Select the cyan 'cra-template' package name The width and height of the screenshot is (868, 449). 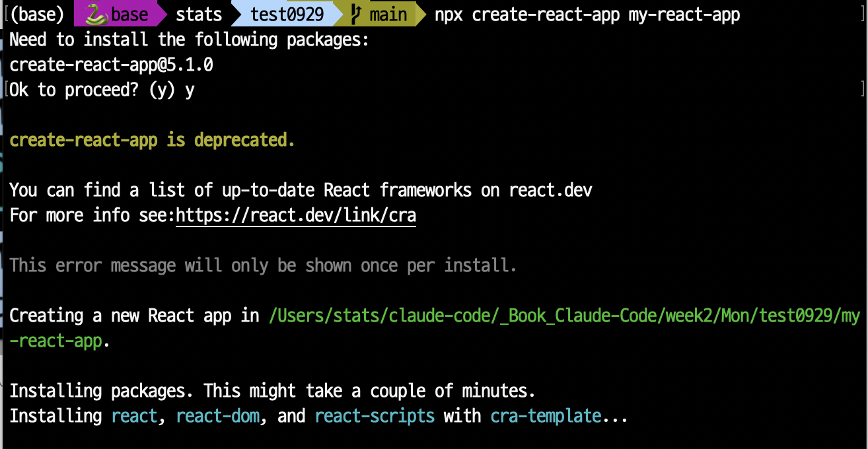[546, 416]
